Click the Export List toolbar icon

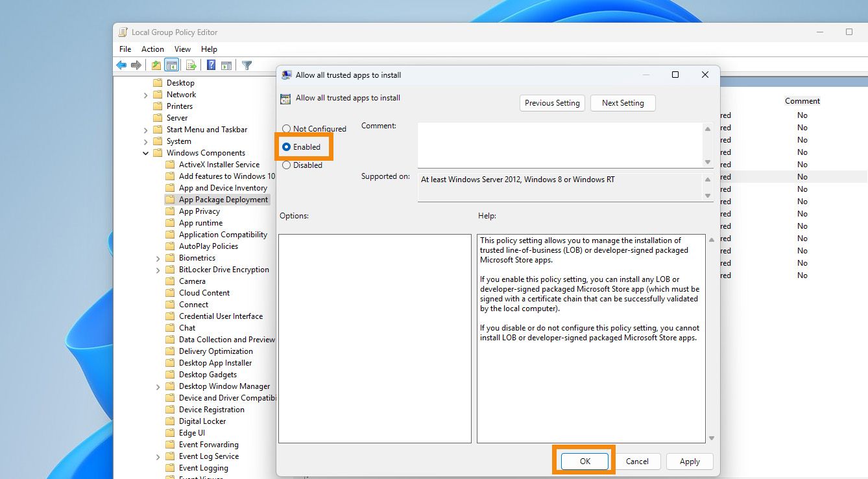191,65
